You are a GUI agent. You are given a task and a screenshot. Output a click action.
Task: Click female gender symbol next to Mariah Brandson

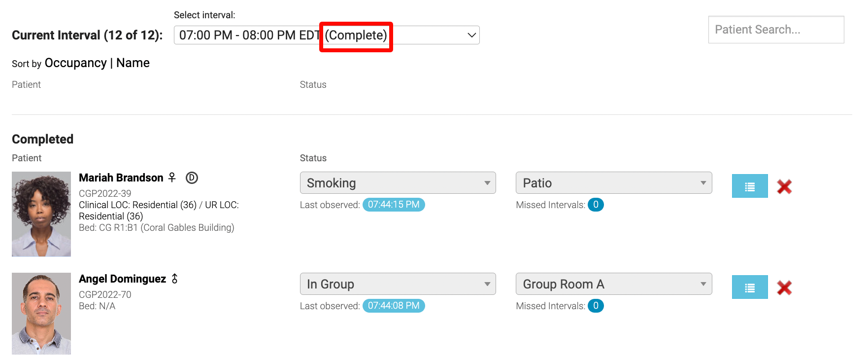(172, 178)
